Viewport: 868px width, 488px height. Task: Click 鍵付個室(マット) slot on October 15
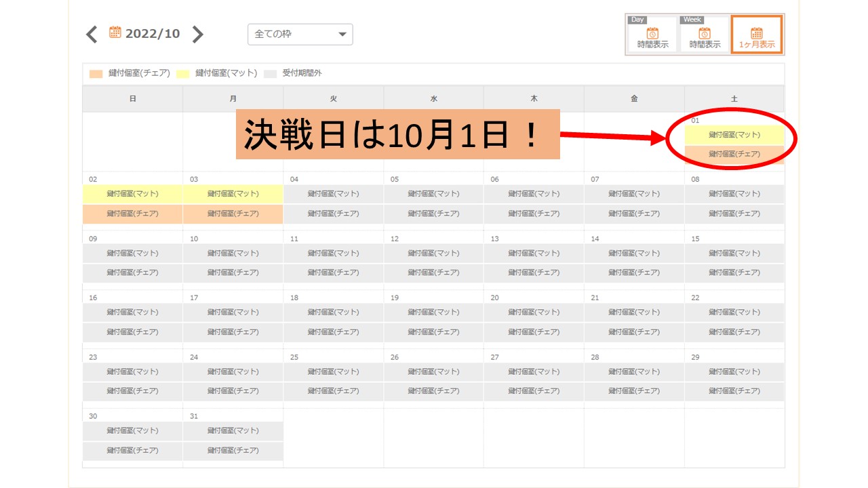734,253
